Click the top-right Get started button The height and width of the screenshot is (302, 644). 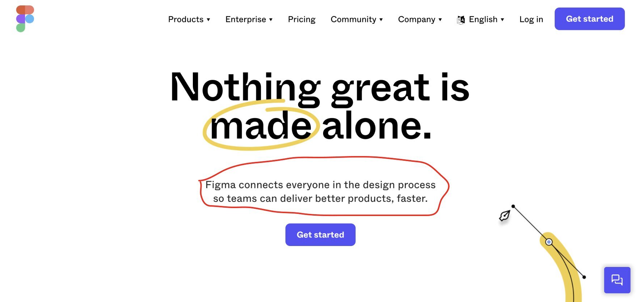(589, 19)
